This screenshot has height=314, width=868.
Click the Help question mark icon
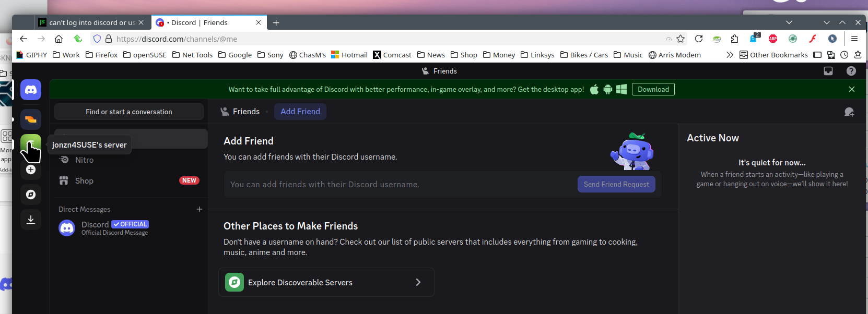pyautogui.click(x=851, y=71)
